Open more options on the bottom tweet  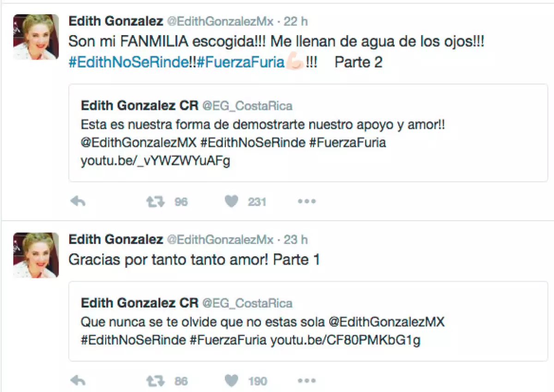pyautogui.click(x=307, y=380)
